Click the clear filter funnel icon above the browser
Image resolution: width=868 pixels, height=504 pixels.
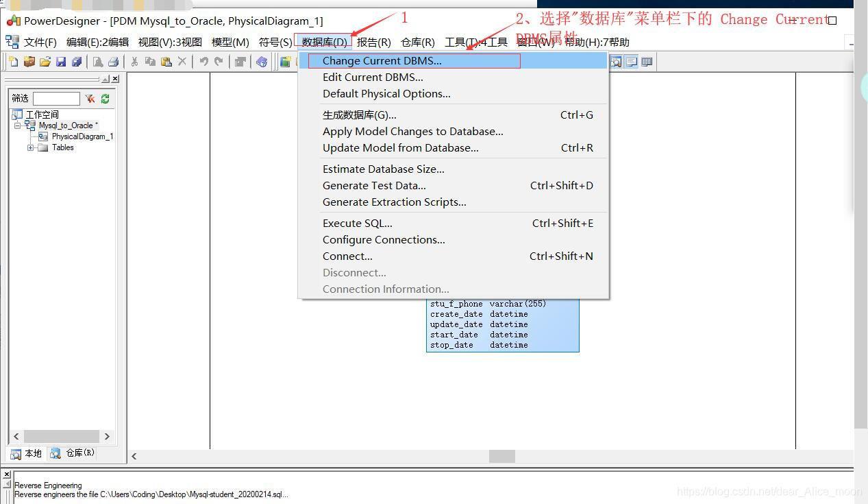[90, 98]
